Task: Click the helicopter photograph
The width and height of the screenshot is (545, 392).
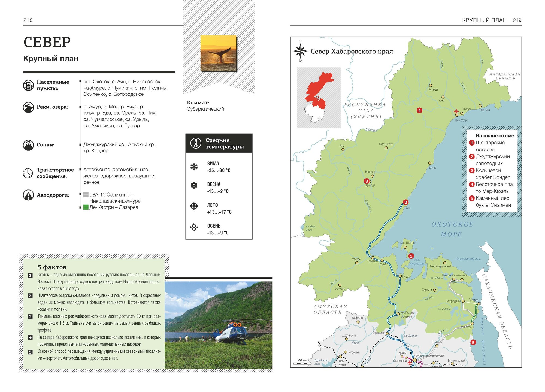Action: [218, 325]
